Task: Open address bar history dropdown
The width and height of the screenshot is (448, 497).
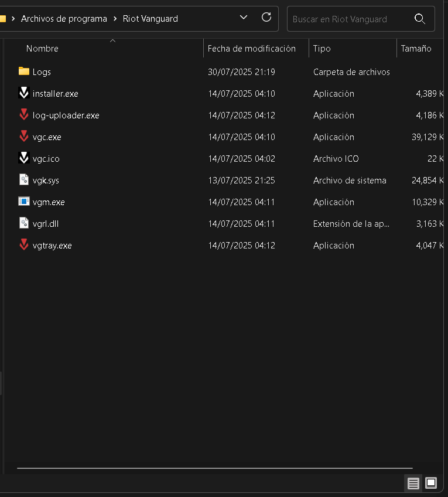Action: coord(244,18)
